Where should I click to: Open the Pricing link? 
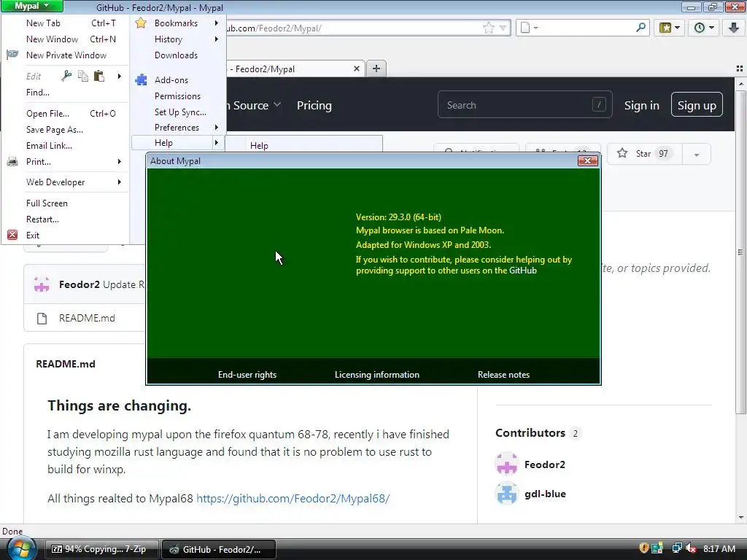(314, 105)
